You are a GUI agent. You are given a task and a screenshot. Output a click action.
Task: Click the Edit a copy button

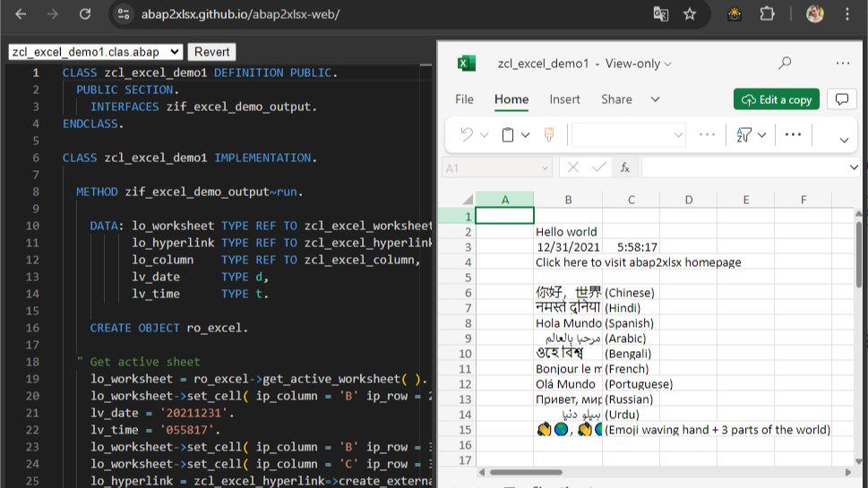point(776,99)
